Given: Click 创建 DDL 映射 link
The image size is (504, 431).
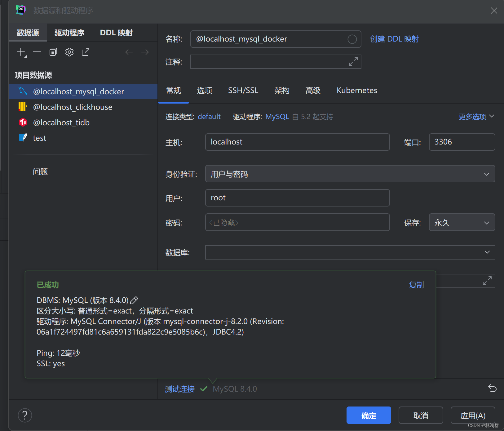Looking at the screenshot, I should (x=394, y=39).
